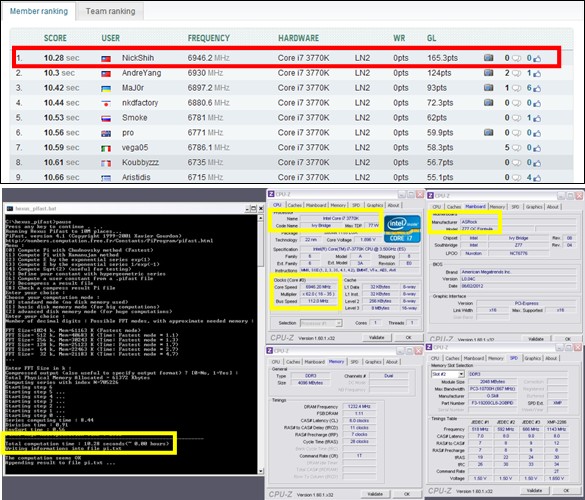Open the camera screenshot icon in NickShih's row
The image size is (585, 500).
[x=488, y=58]
